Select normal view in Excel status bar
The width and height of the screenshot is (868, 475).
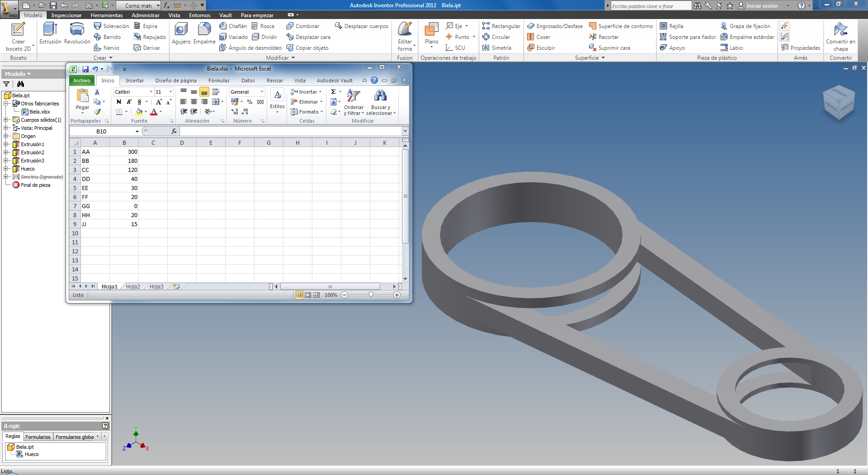[x=299, y=295]
